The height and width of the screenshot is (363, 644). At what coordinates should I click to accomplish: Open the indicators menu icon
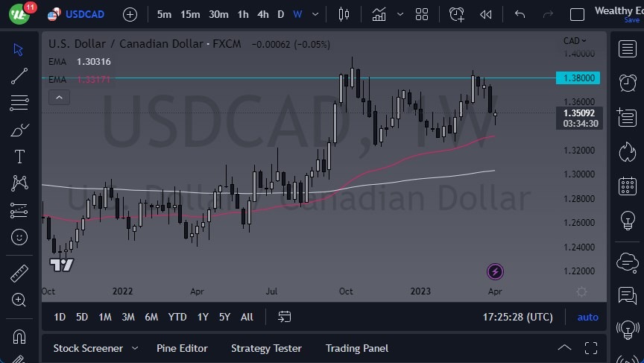[379, 14]
